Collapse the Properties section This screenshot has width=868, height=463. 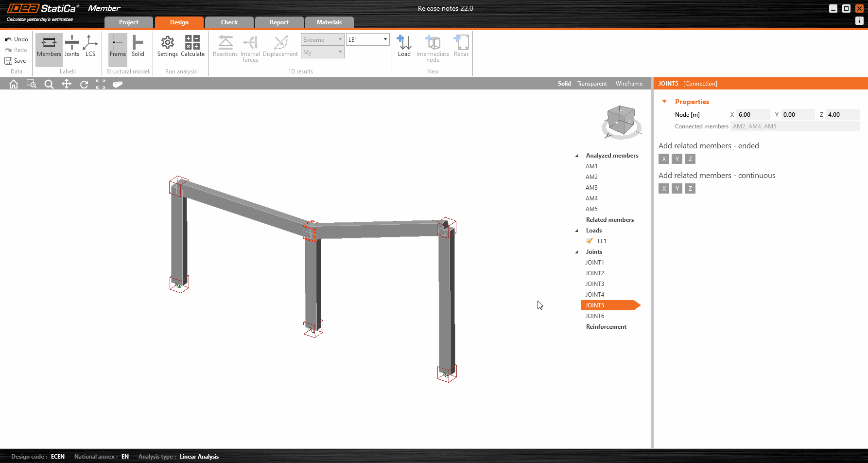click(x=664, y=102)
